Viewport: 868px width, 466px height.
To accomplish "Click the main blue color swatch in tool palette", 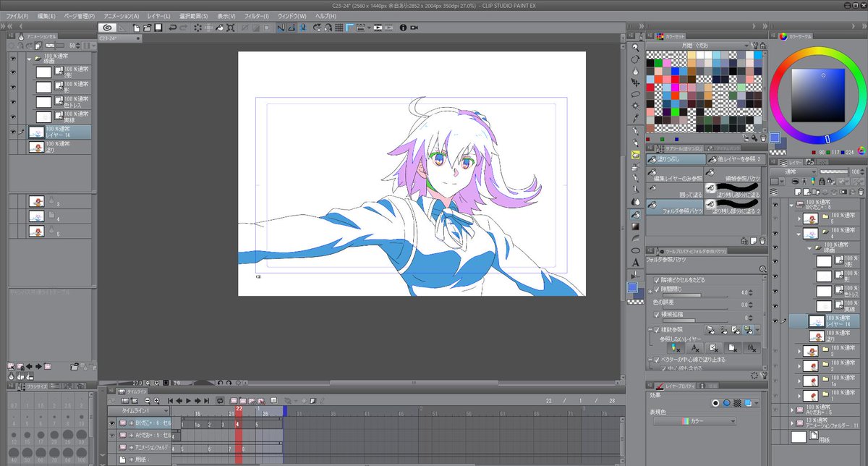I will 633,288.
